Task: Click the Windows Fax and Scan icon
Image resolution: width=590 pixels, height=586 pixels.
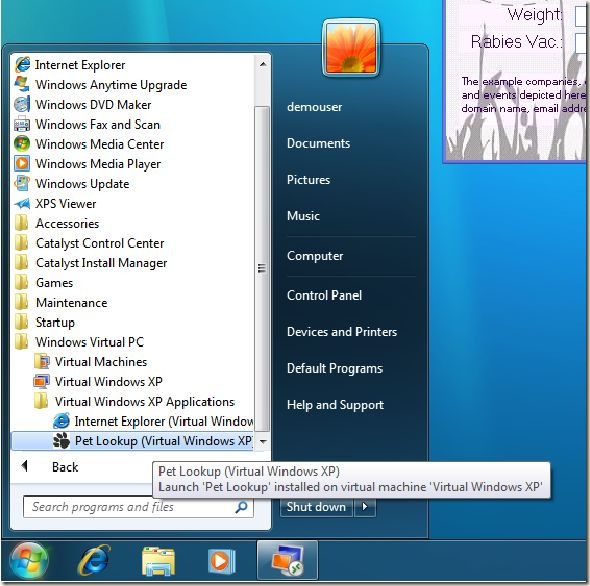Action: click(x=22, y=124)
